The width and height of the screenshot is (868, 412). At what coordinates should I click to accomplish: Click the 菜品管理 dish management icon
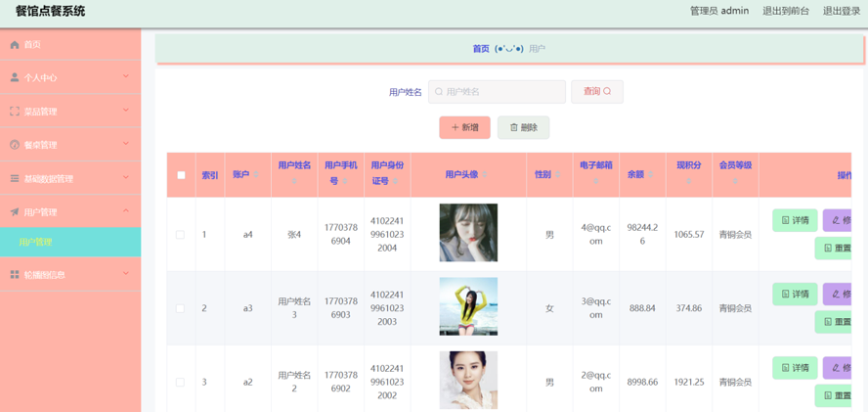(15, 112)
